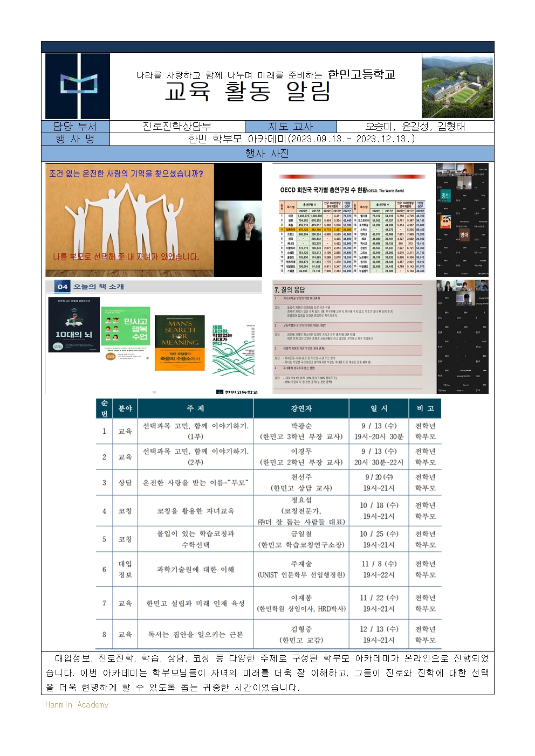Click the '행사 사진' section header bar
The image size is (535, 756).
(x=267, y=154)
